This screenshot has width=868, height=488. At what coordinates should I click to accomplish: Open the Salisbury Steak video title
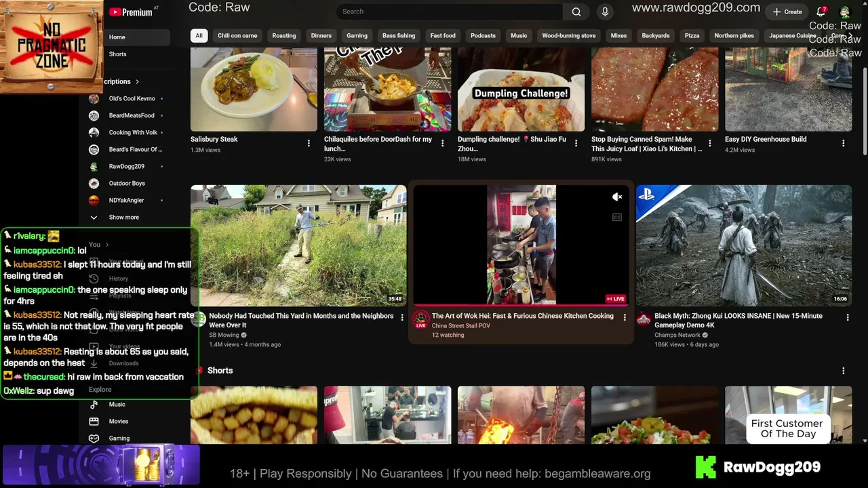click(214, 139)
